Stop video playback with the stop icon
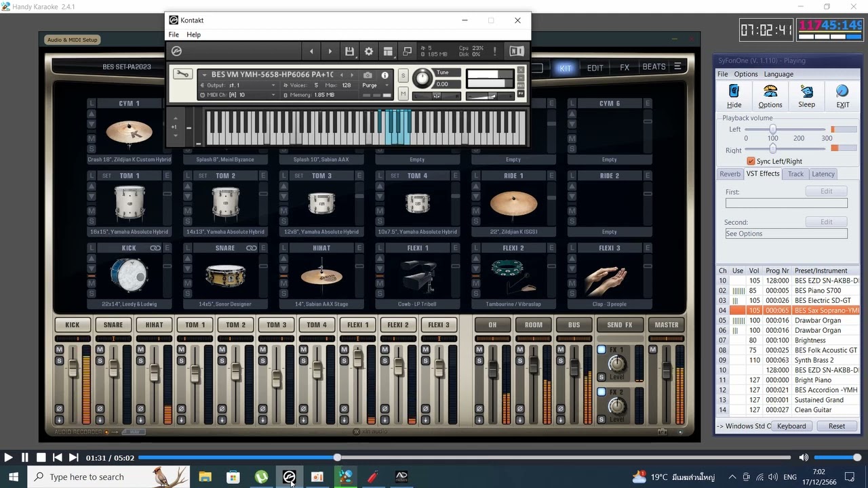Screen dimensions: 868x488 [41, 457]
